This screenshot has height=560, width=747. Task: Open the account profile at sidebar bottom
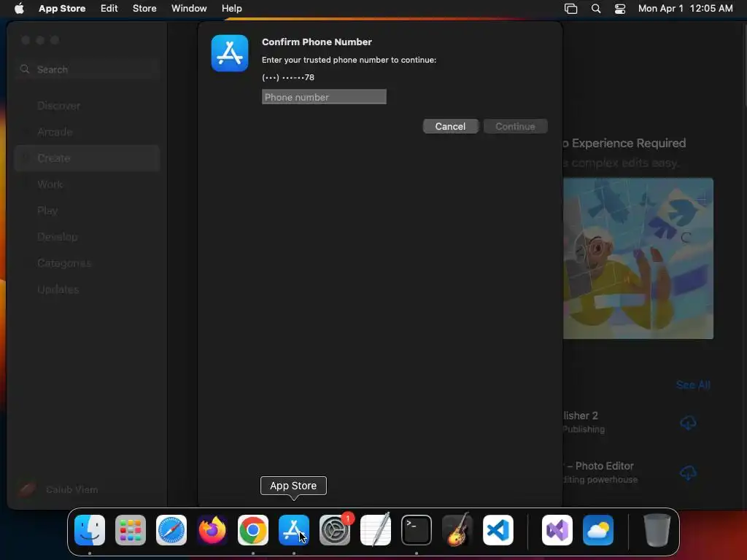pyautogui.click(x=58, y=489)
